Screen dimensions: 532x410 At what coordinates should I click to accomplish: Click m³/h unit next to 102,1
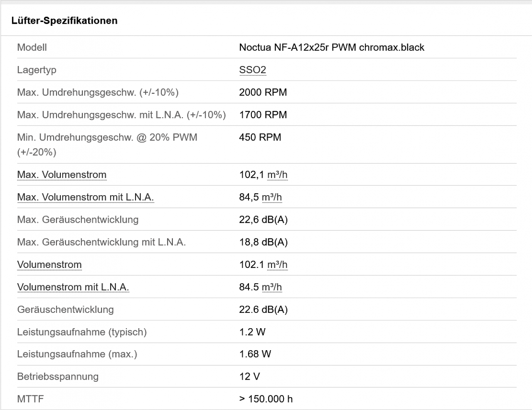277,174
